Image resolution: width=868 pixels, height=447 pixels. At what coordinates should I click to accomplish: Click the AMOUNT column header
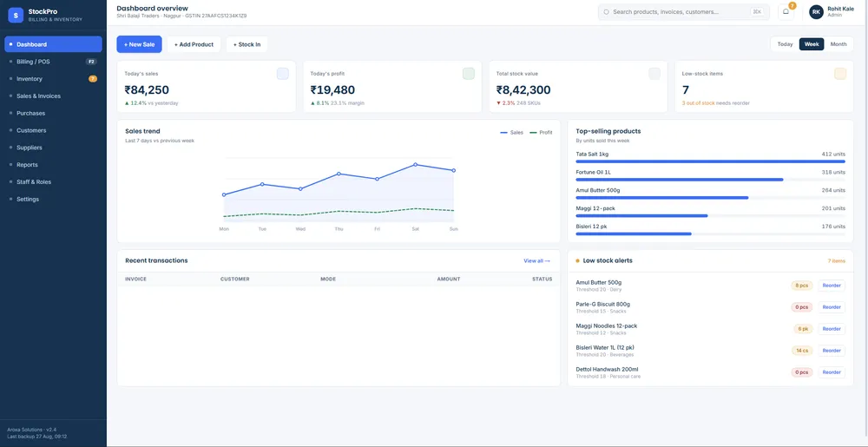click(449, 279)
